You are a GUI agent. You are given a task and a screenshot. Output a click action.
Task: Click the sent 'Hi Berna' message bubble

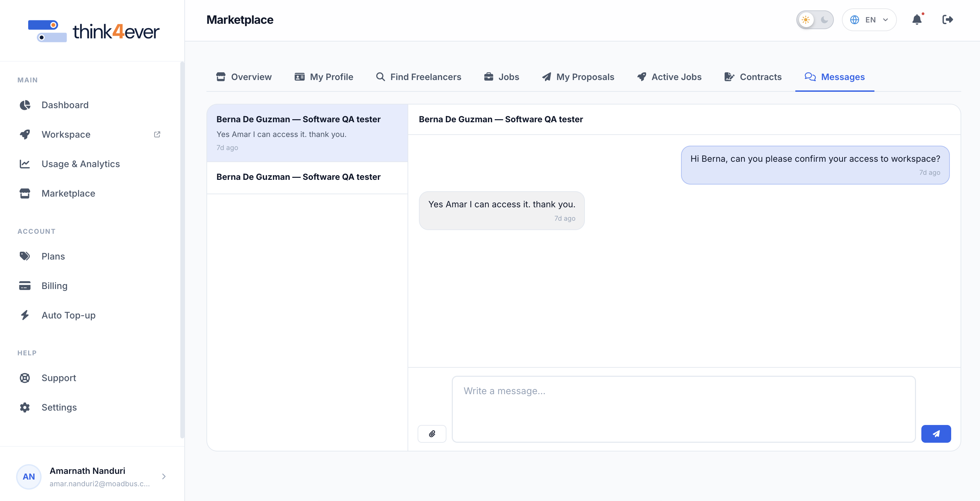(x=815, y=165)
